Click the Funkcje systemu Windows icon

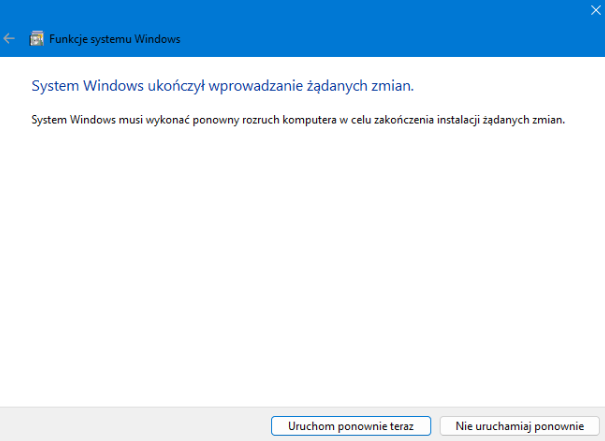37,39
